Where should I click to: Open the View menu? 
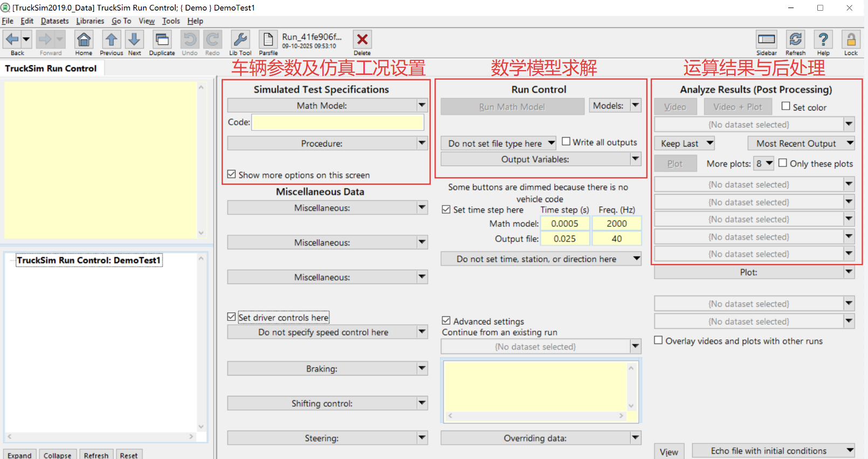tap(147, 21)
